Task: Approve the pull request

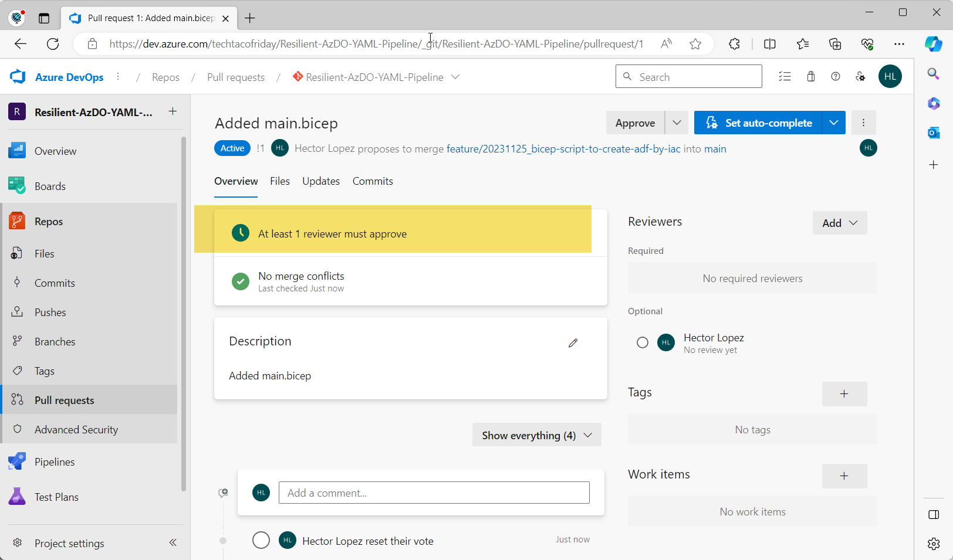Action: pos(635,123)
